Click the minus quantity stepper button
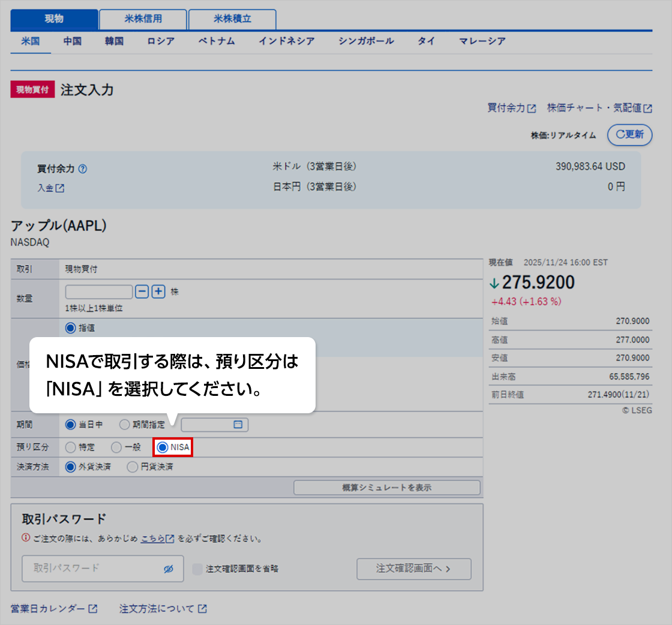 coord(142,292)
